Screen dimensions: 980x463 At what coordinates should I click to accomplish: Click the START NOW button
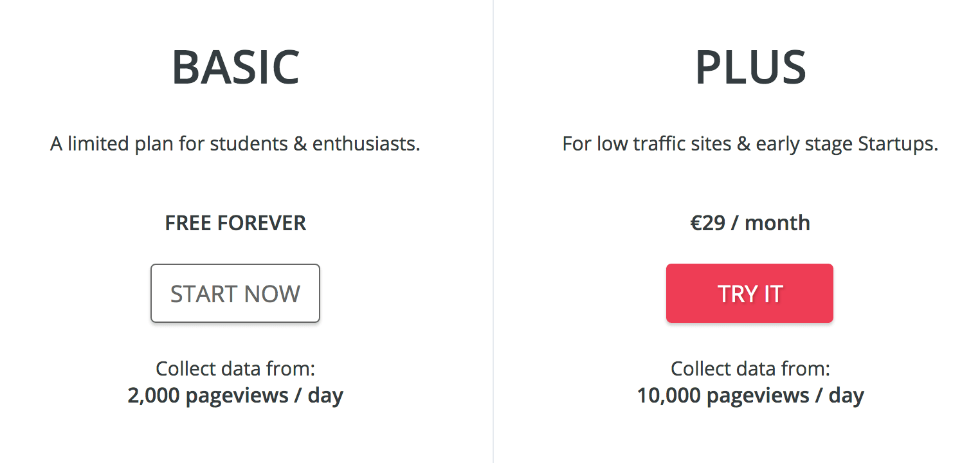[x=235, y=293]
